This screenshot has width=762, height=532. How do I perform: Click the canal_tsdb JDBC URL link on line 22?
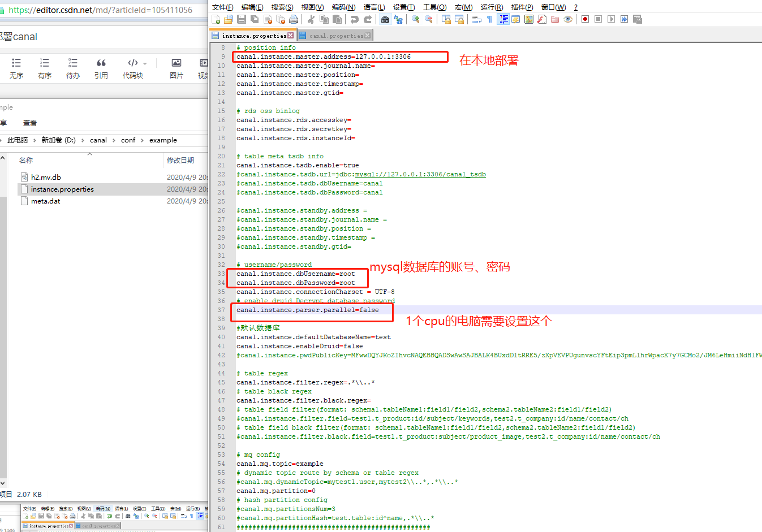point(420,174)
